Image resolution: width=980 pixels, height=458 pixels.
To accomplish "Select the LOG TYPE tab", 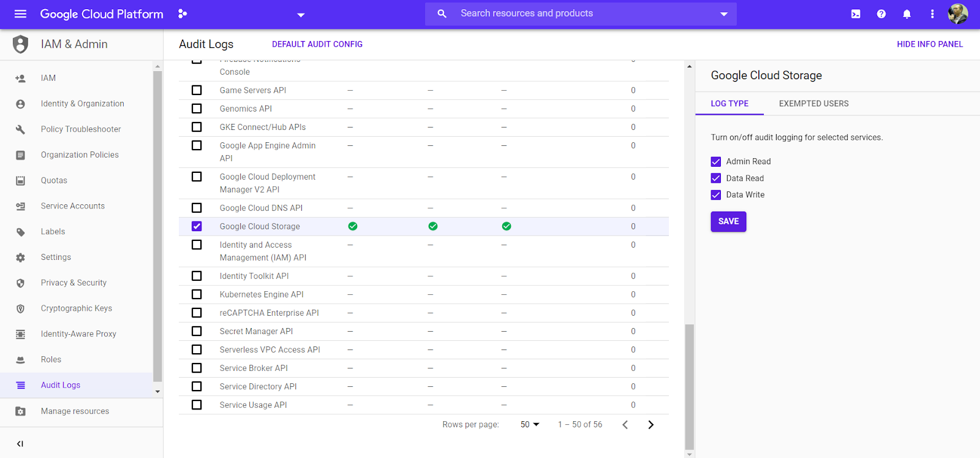I will point(729,104).
